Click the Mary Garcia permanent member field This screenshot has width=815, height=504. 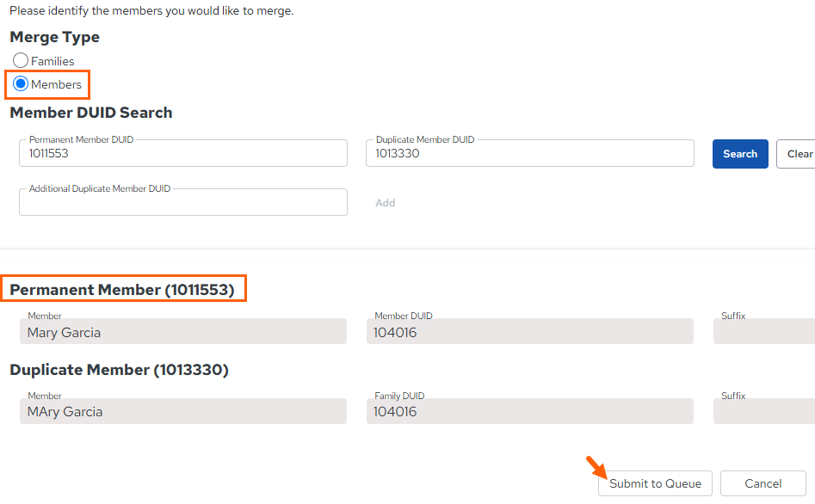point(183,331)
